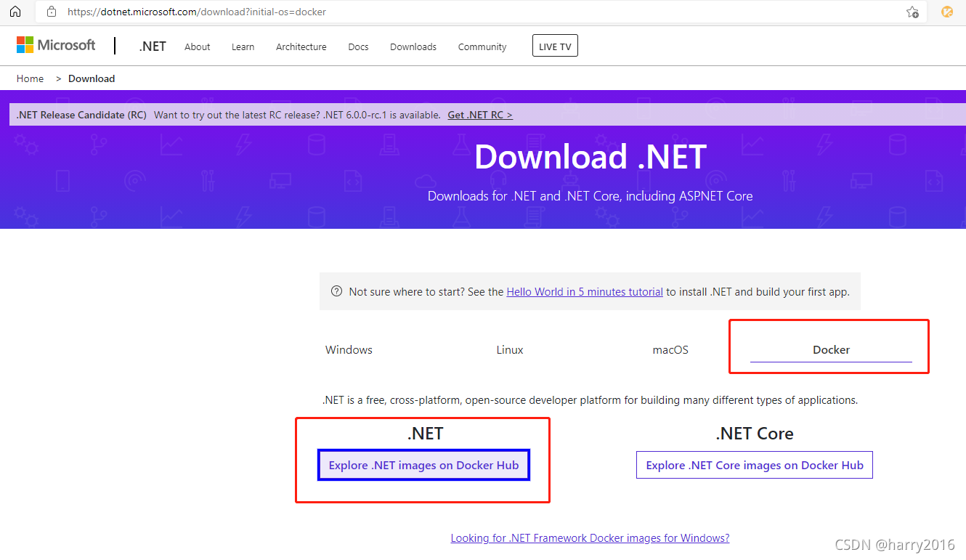Click the Download breadcrumb text
The image size is (966, 560).
pyautogui.click(x=92, y=78)
